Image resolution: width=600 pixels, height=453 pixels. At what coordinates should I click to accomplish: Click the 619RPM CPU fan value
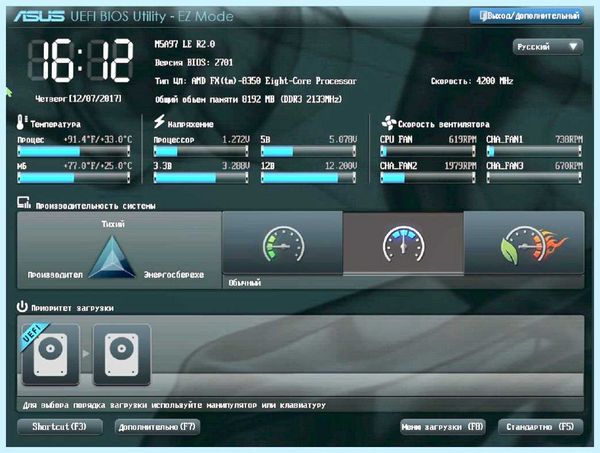pos(462,139)
